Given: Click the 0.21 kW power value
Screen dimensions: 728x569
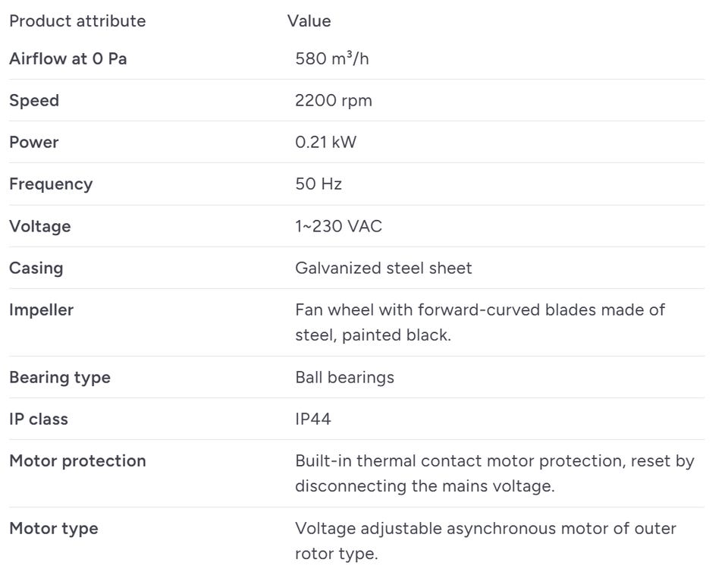Looking at the screenshot, I should coord(326,142).
